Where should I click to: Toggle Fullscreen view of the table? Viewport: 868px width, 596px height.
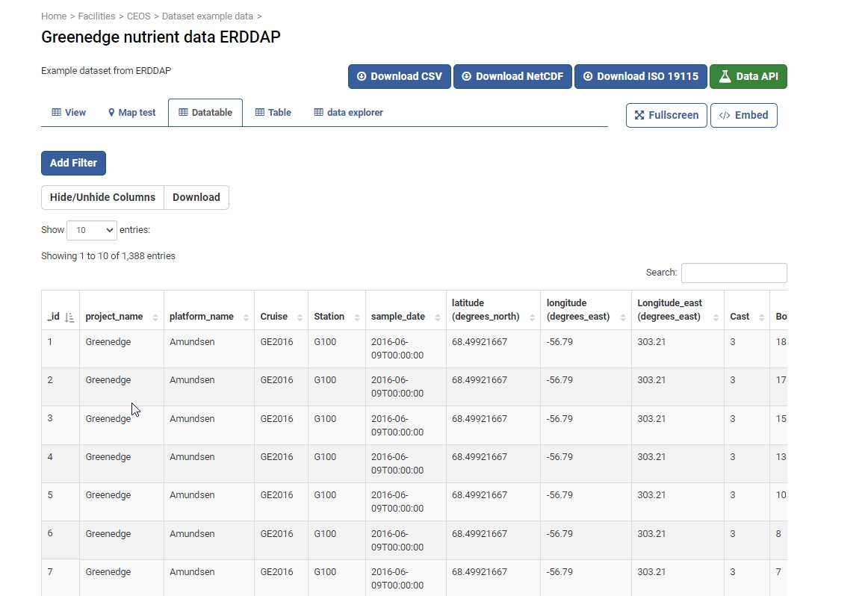pos(666,116)
